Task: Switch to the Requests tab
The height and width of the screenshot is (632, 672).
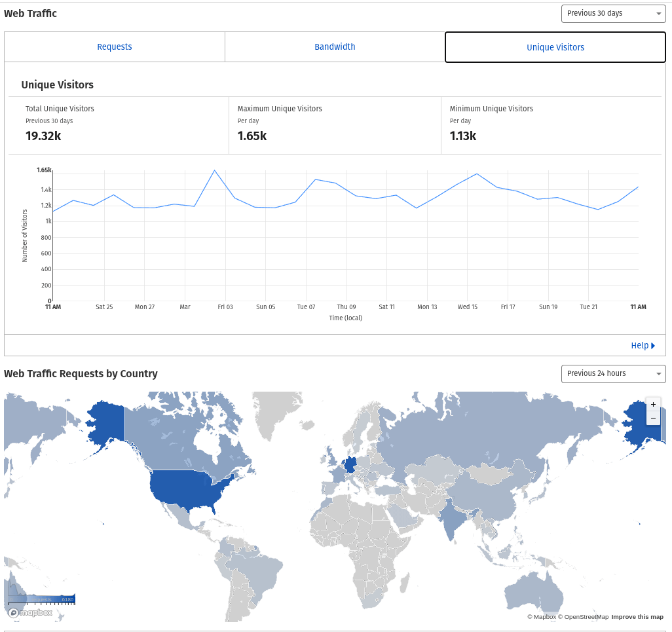Action: pos(115,47)
